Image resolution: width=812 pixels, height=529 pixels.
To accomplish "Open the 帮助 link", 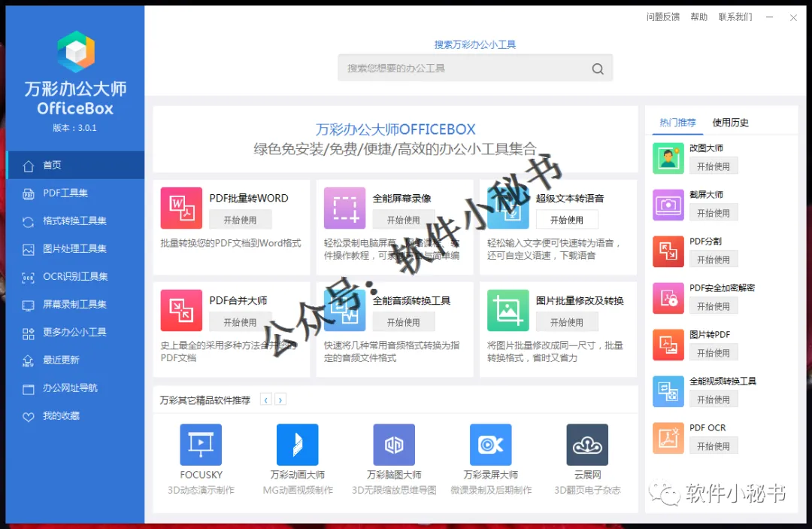I will tap(698, 17).
